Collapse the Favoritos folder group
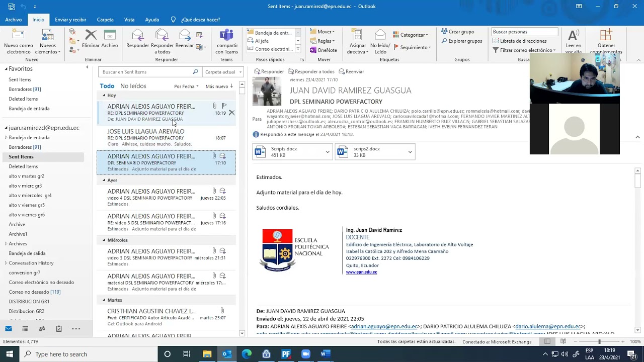 click(x=6, y=69)
